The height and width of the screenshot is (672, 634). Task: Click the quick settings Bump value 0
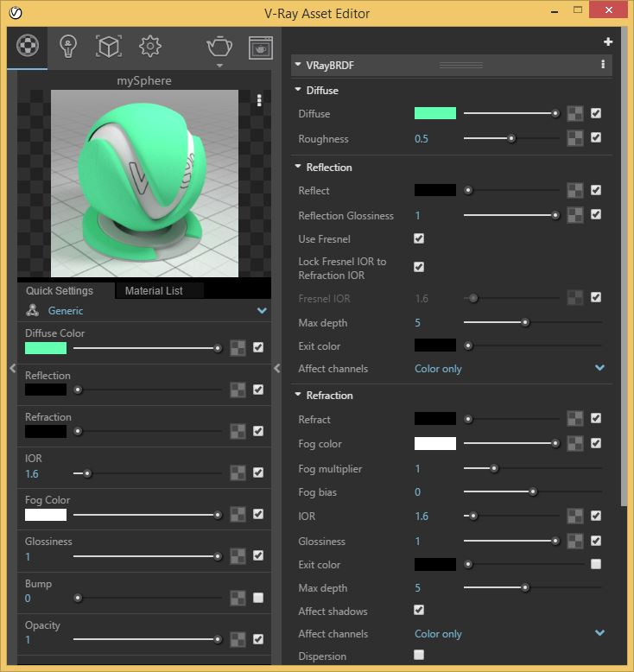tap(28, 599)
